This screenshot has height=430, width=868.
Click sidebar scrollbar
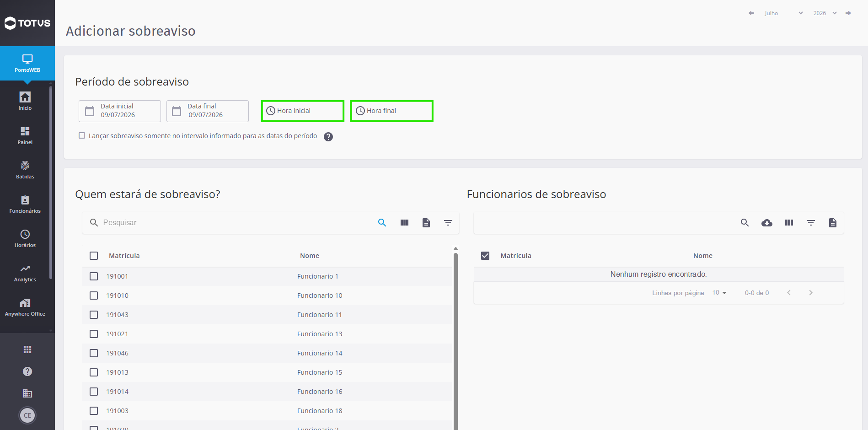[51, 182]
